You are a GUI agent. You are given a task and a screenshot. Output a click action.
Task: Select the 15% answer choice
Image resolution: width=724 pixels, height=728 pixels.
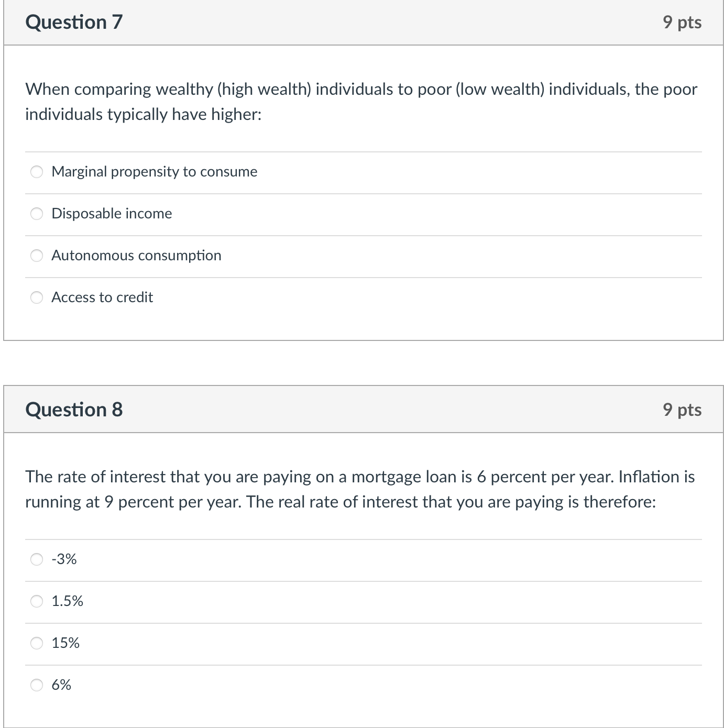[x=37, y=643]
